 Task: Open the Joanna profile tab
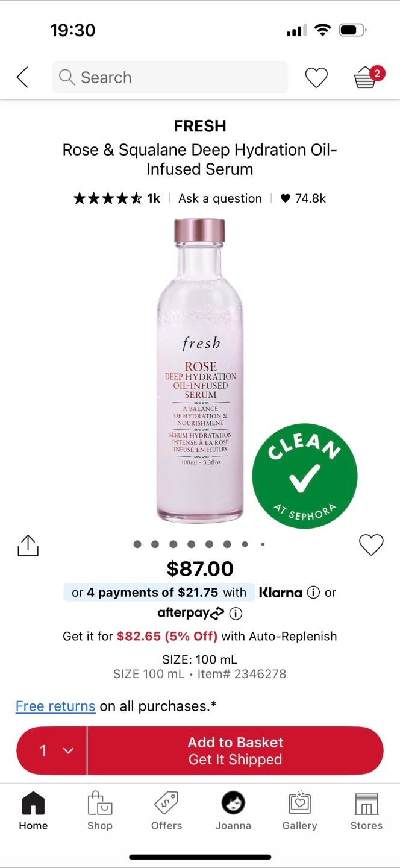pos(233,811)
